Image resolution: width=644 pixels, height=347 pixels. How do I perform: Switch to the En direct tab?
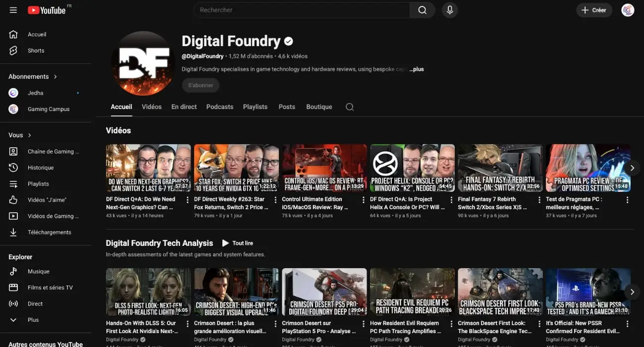click(184, 107)
